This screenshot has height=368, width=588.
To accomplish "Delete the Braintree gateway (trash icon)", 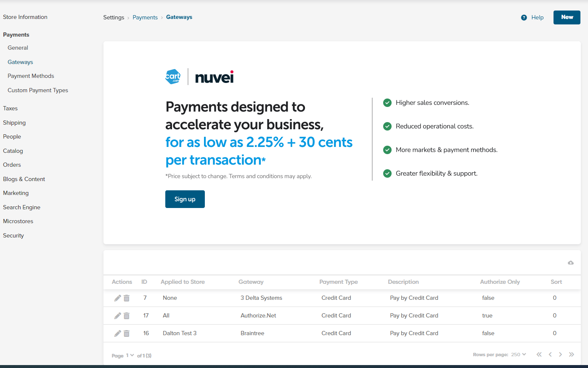I will tap(127, 333).
